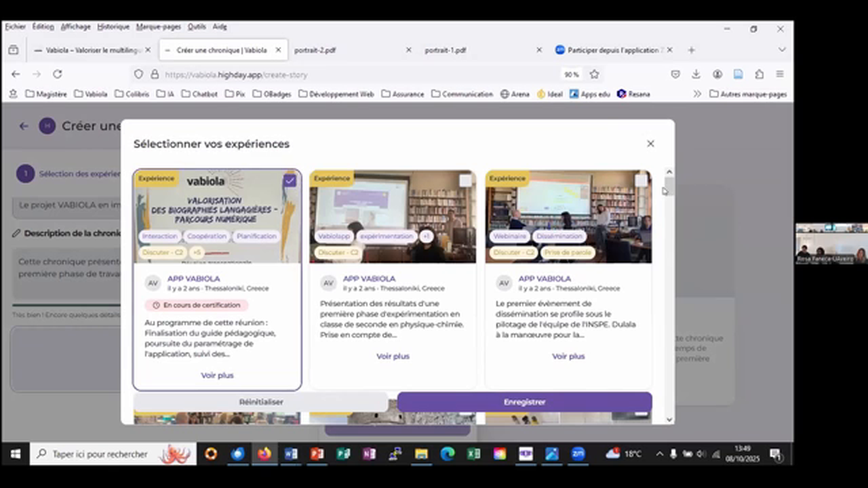Click the dialog scrollbar down arrow

pos(669,420)
